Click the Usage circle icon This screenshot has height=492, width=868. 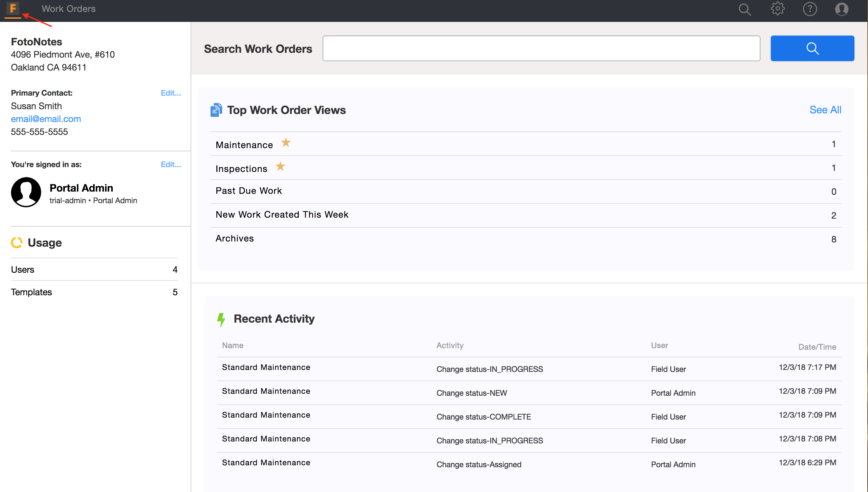pyautogui.click(x=16, y=243)
